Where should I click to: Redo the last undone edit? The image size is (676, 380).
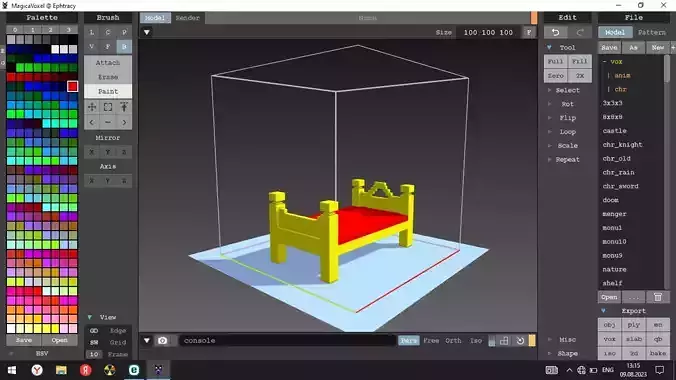580,32
